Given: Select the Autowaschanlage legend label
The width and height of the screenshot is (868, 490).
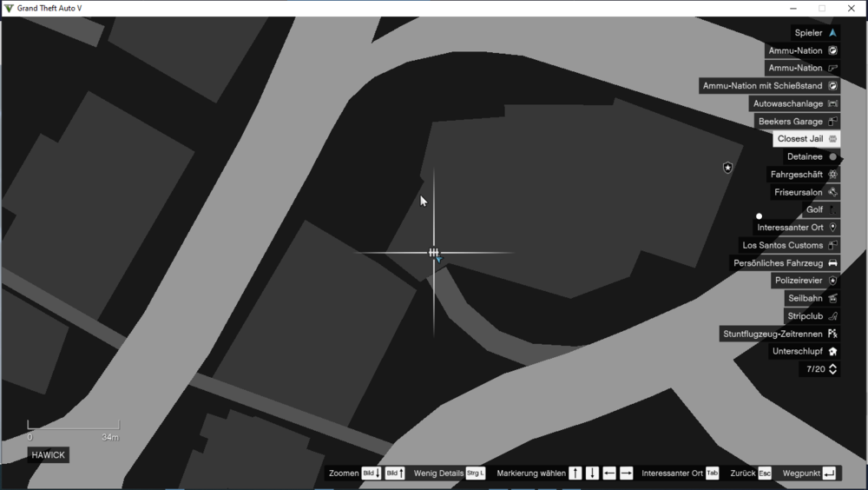Looking at the screenshot, I should (x=788, y=103).
